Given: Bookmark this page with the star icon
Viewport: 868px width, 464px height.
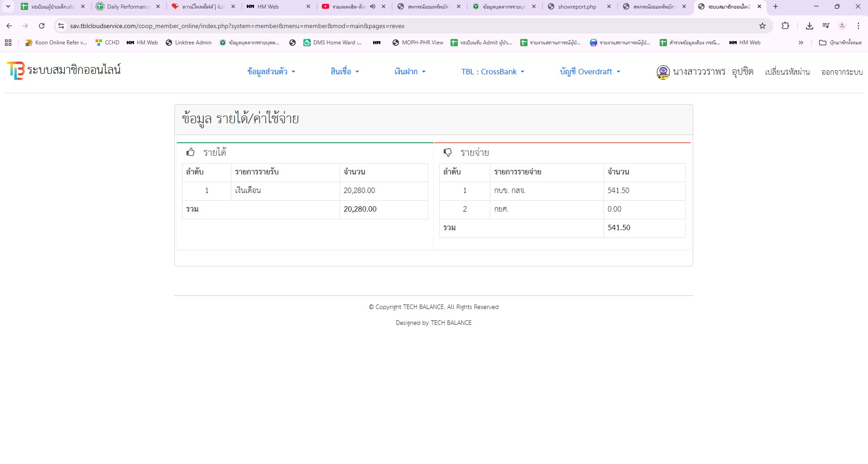Looking at the screenshot, I should 762,26.
